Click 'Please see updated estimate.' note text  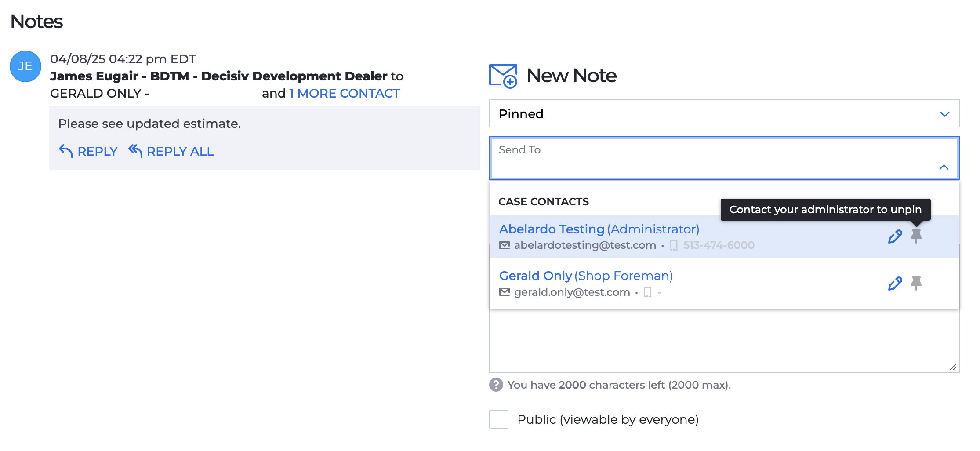click(149, 124)
